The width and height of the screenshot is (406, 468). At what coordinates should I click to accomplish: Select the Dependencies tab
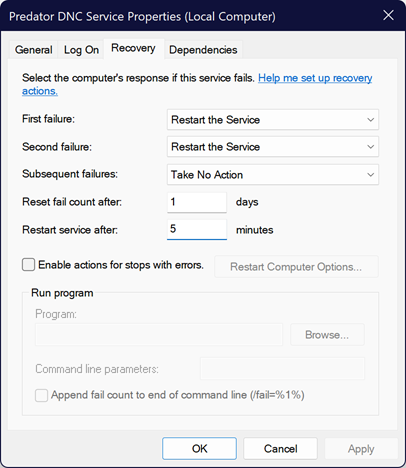coord(203,50)
